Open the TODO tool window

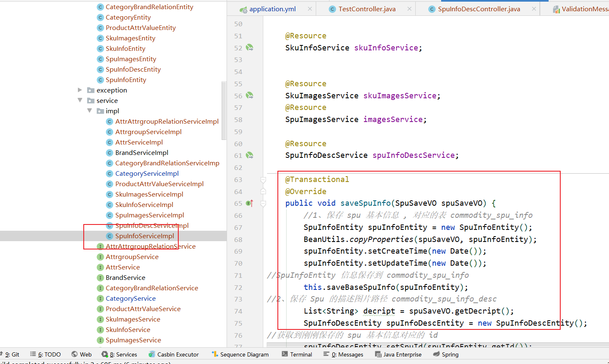[45, 354]
